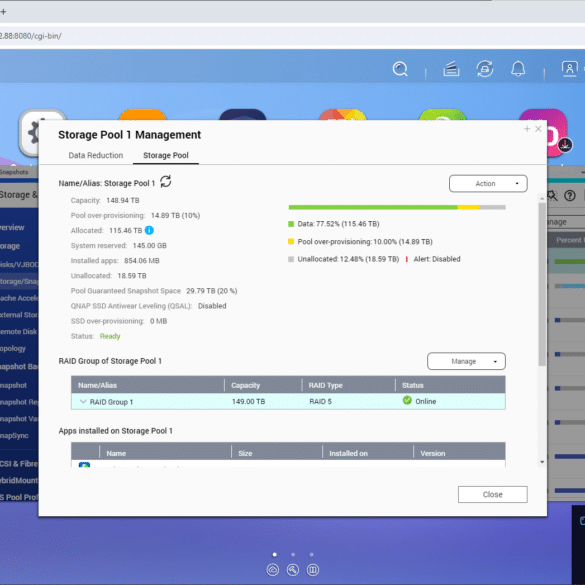Sort by Status column in RAID table
The height and width of the screenshot is (585, 585).
coord(451,385)
